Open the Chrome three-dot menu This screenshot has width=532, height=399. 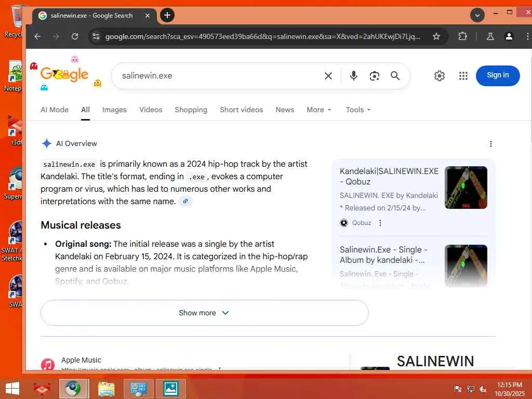pos(527,36)
